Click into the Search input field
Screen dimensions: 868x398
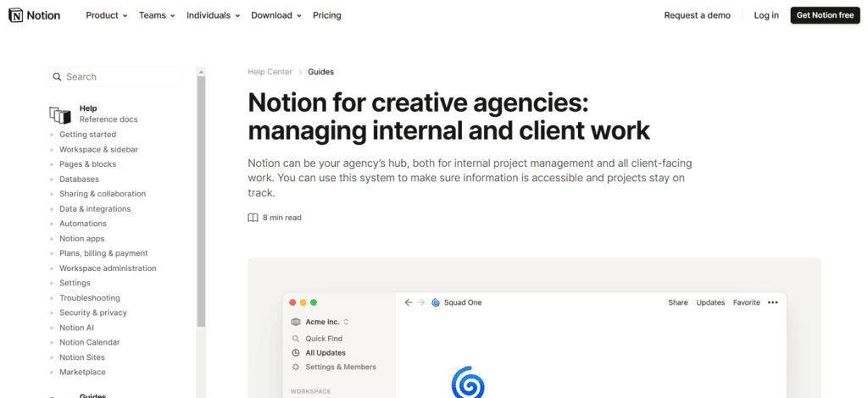[x=119, y=77]
